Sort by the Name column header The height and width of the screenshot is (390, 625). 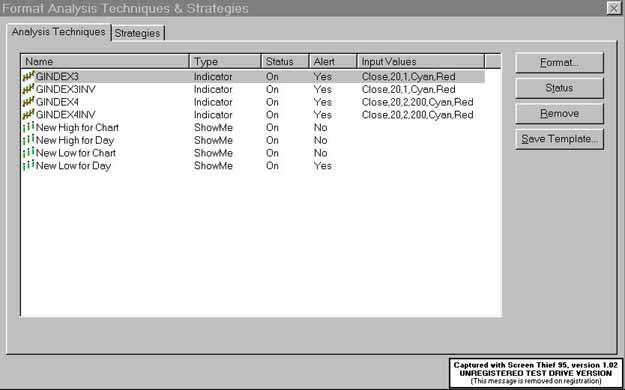click(105, 61)
